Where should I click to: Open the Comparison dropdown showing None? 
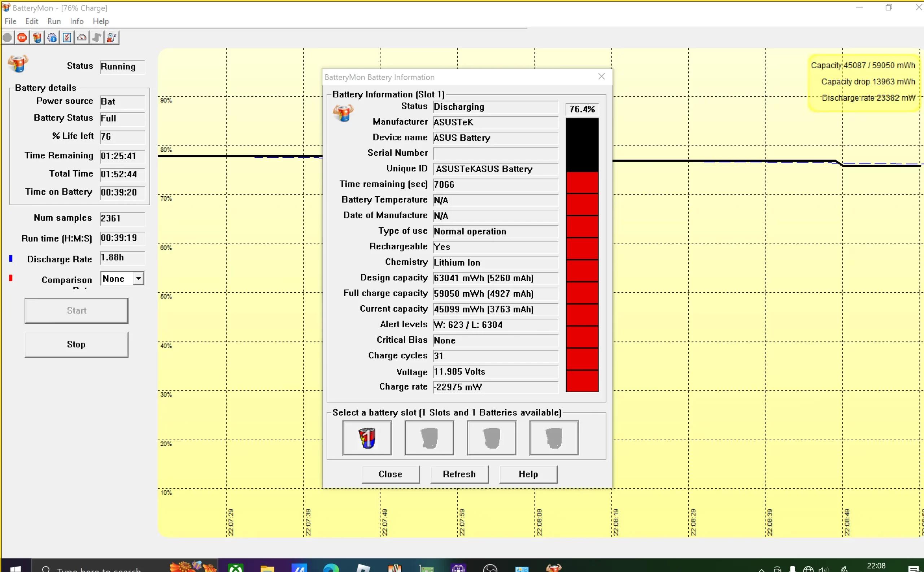click(x=122, y=279)
